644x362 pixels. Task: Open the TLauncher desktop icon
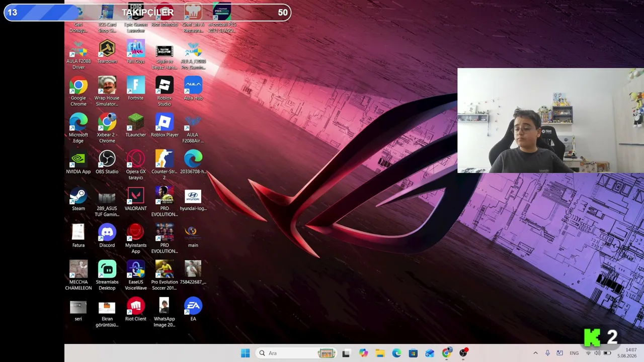pos(135,126)
